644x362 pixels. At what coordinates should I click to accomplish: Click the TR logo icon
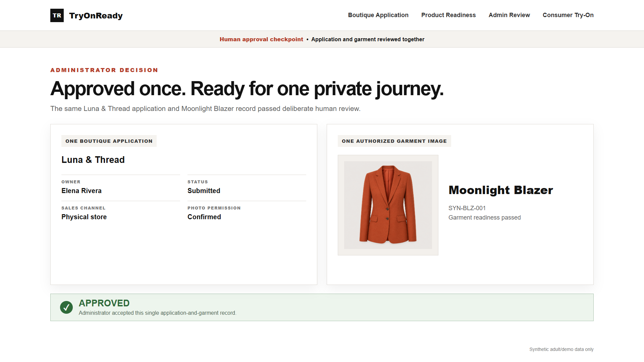(57, 15)
